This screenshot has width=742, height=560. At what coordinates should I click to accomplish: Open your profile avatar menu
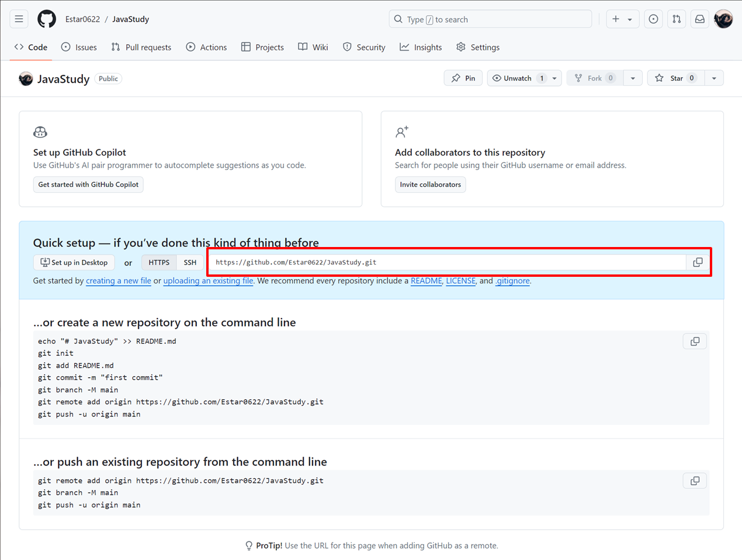(x=723, y=19)
